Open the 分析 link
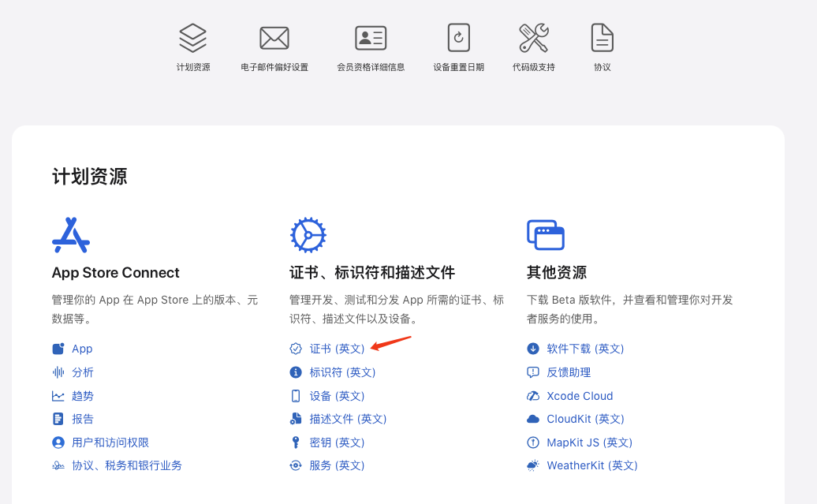This screenshot has height=504, width=817. (x=82, y=372)
